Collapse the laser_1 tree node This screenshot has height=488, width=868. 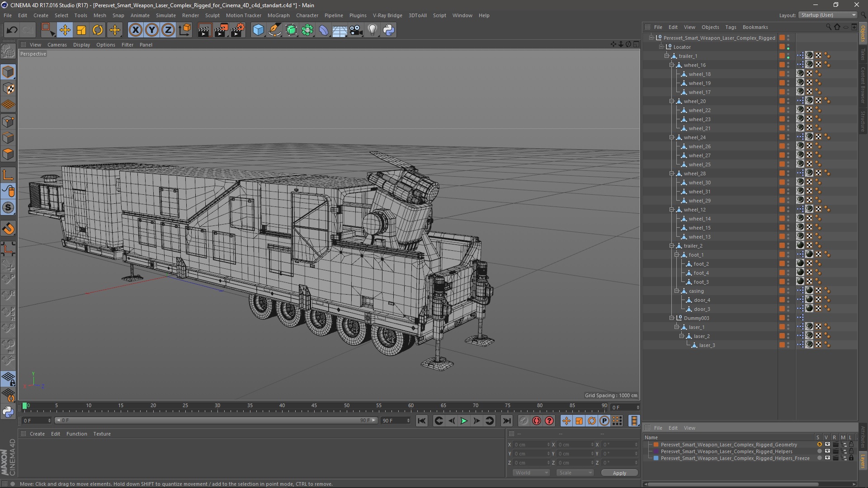[677, 327]
